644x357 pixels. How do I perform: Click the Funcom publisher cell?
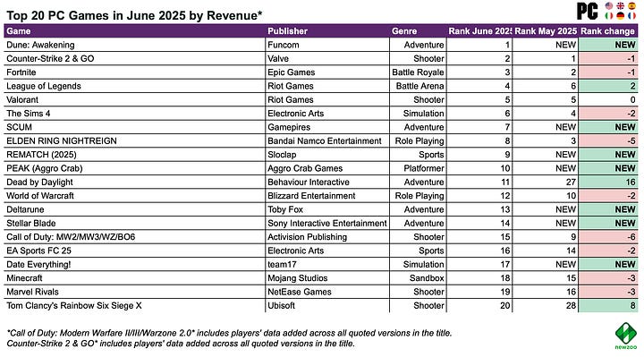tap(327, 45)
